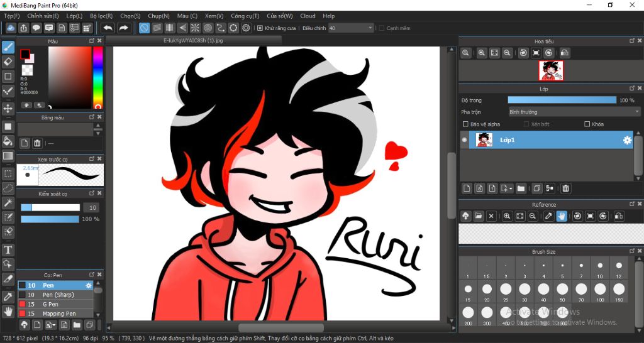Select the Gradient tool
Viewport: 644px width, 343px height.
pos(8,156)
